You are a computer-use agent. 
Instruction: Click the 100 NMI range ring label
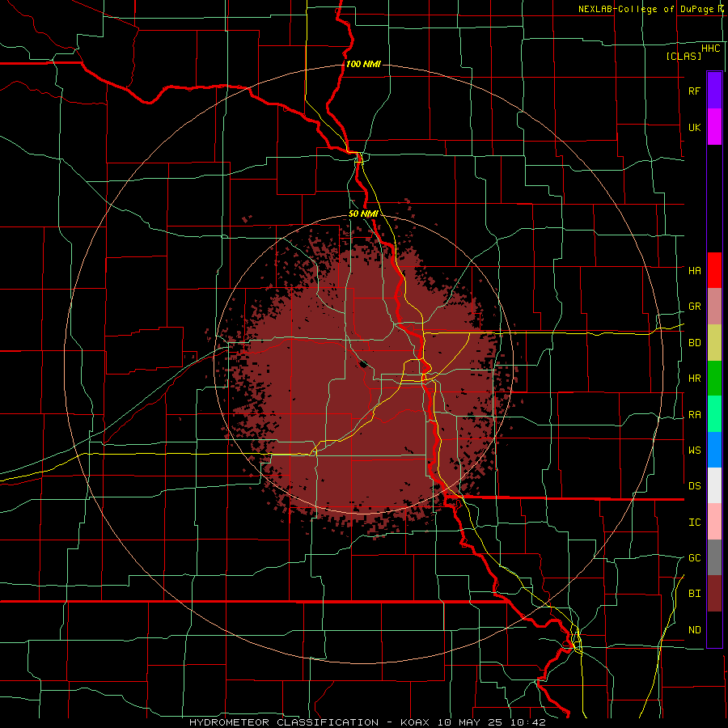click(363, 64)
